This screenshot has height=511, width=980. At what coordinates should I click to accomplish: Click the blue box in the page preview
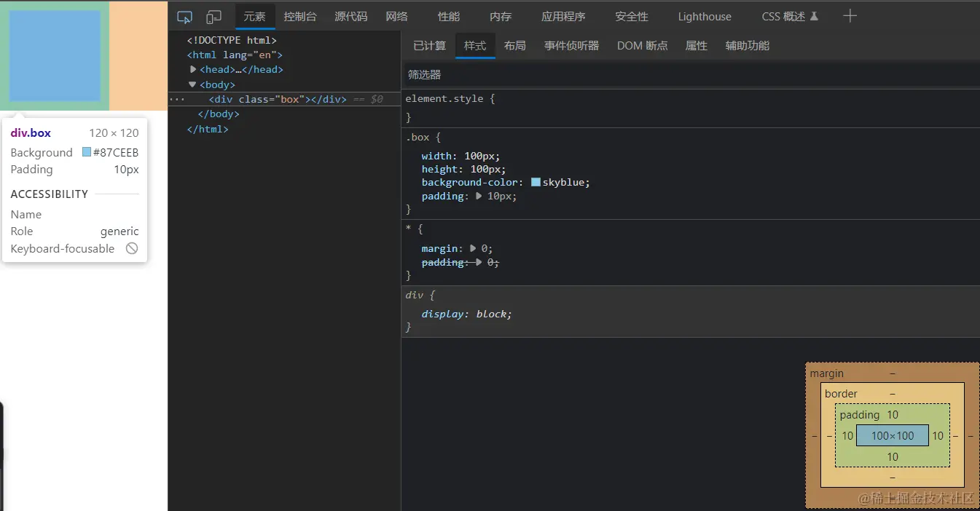55,55
